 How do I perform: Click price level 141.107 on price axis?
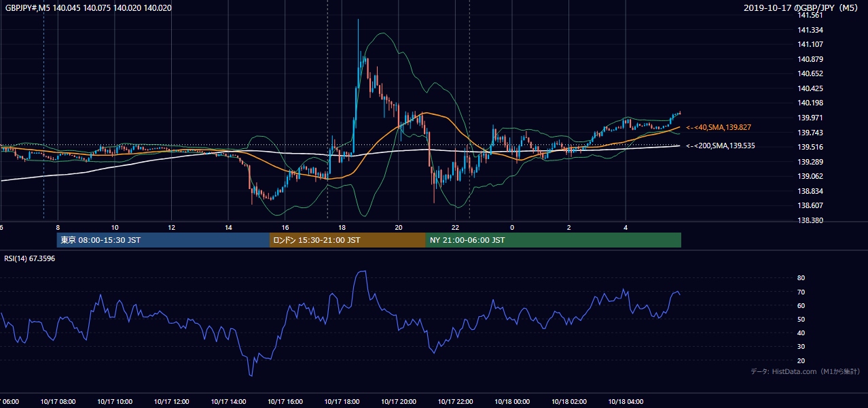coord(811,44)
